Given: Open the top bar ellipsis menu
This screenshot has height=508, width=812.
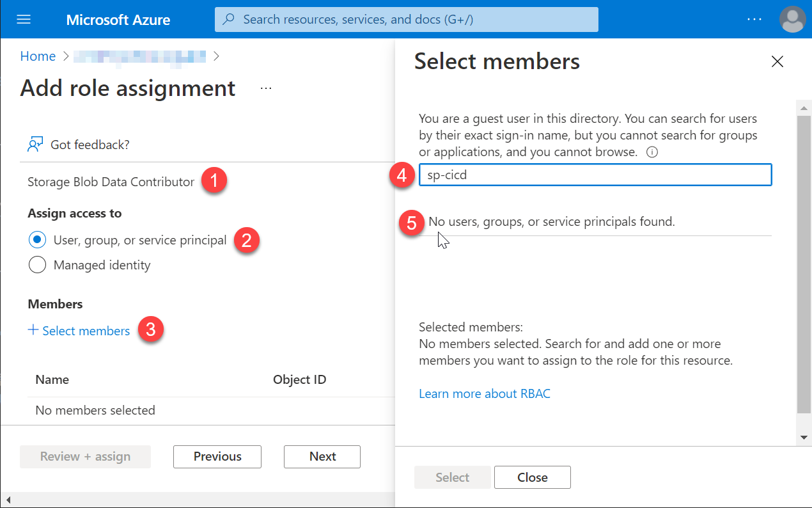Looking at the screenshot, I should point(755,19).
